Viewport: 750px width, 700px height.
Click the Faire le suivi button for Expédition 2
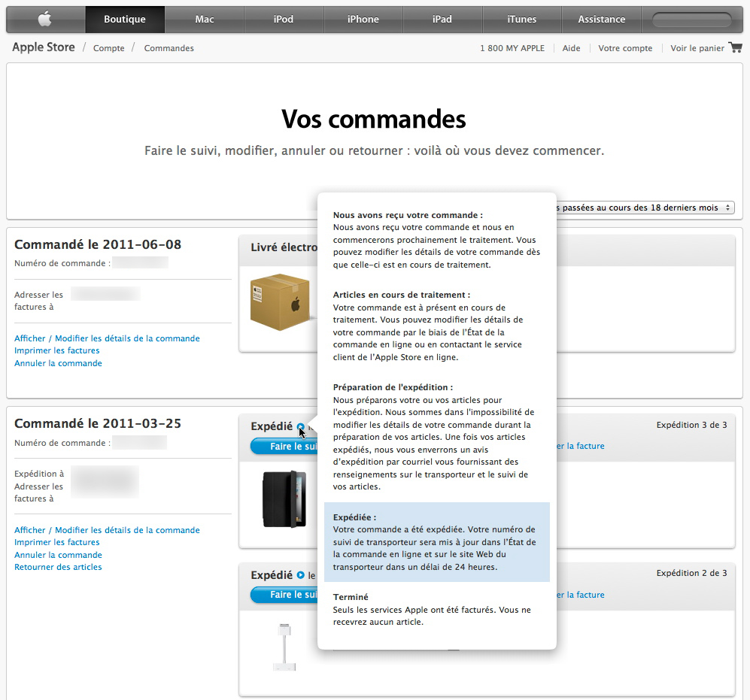[284, 595]
